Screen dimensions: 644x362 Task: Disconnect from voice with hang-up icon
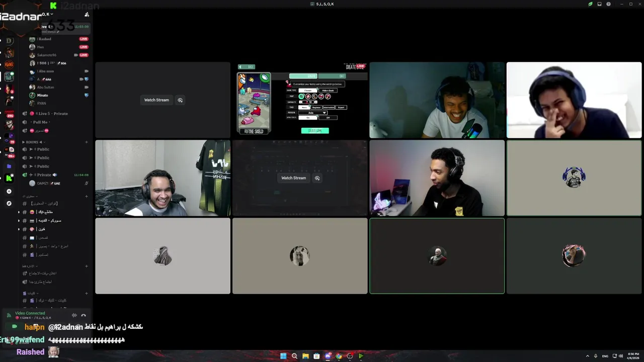point(84,315)
